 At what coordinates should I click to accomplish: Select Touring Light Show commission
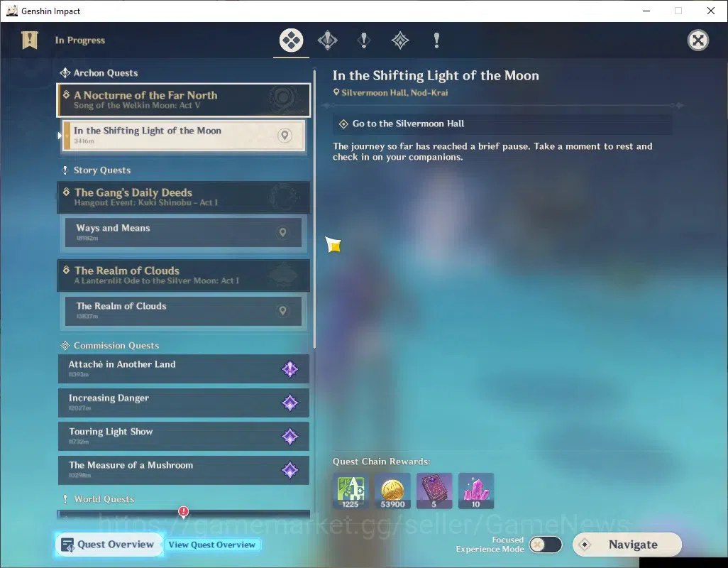tap(183, 436)
